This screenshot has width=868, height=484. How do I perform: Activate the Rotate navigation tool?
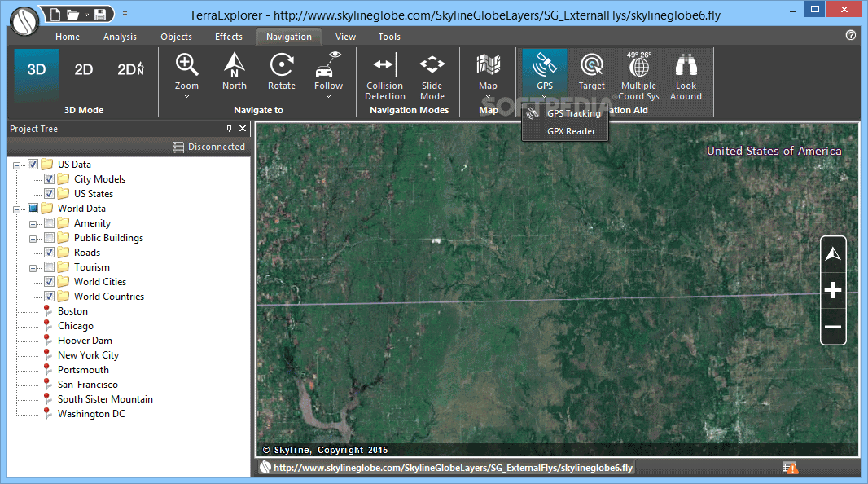(x=282, y=71)
